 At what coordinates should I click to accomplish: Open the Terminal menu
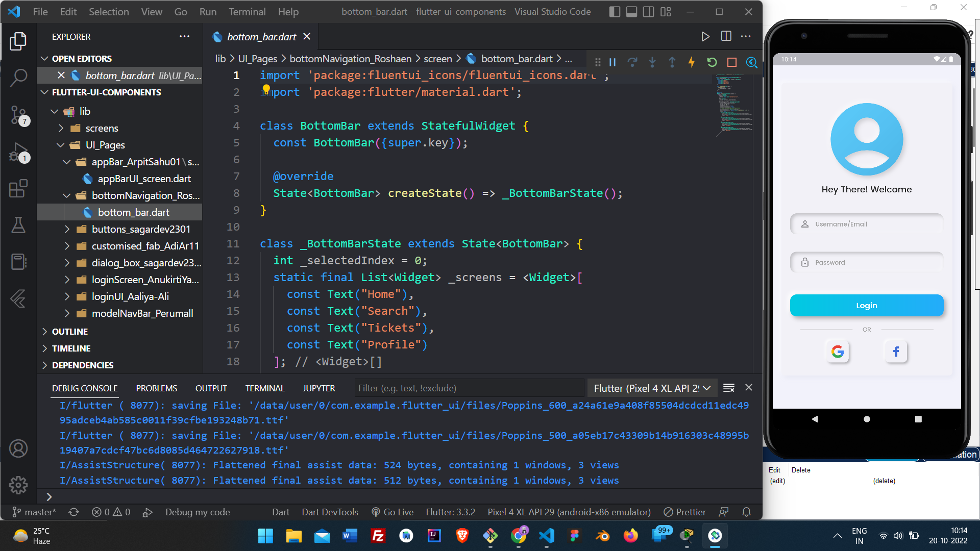tap(247, 12)
